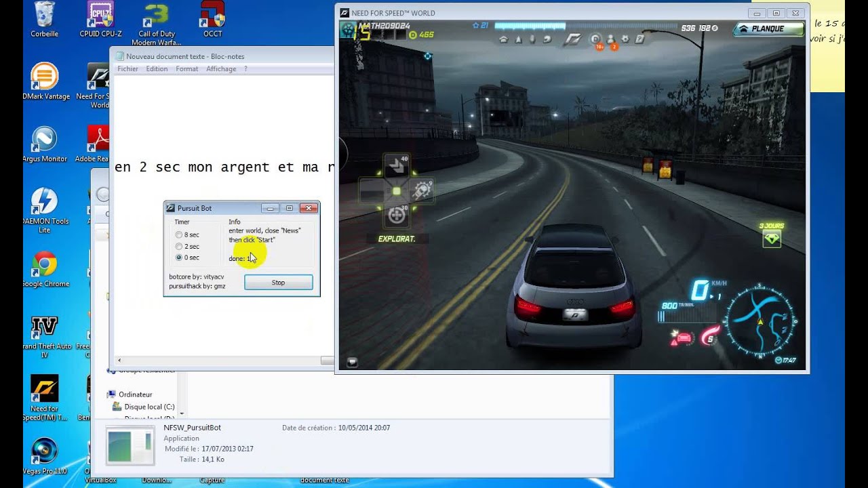The width and height of the screenshot is (868, 488).
Task: Click the Notepad horizontal scrollbar left arrow
Action: point(119,361)
